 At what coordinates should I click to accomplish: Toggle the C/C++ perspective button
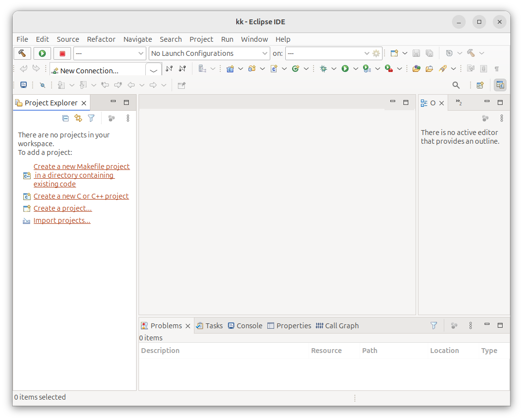click(x=500, y=85)
